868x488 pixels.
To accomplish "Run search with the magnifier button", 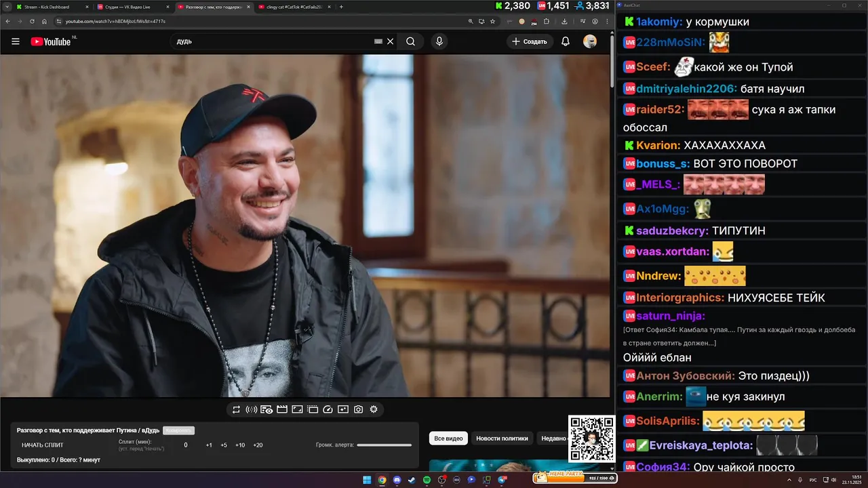I will 410,41.
